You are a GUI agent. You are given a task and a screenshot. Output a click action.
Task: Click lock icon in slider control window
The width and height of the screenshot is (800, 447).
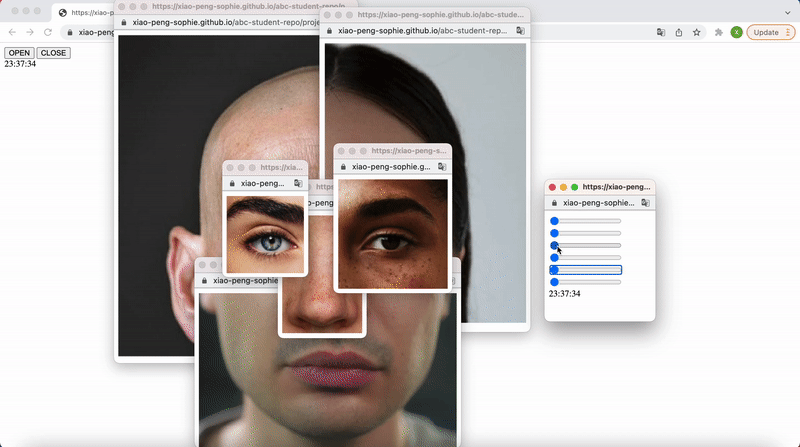coord(555,203)
